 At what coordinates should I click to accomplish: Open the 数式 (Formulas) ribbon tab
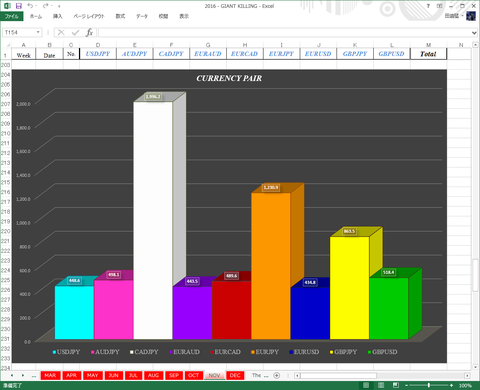(x=120, y=16)
